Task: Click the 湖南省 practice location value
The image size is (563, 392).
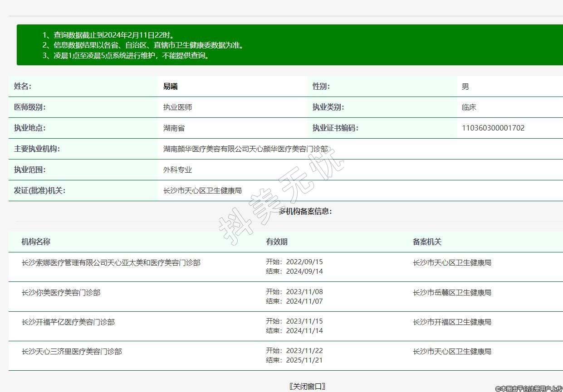Action: click(174, 128)
